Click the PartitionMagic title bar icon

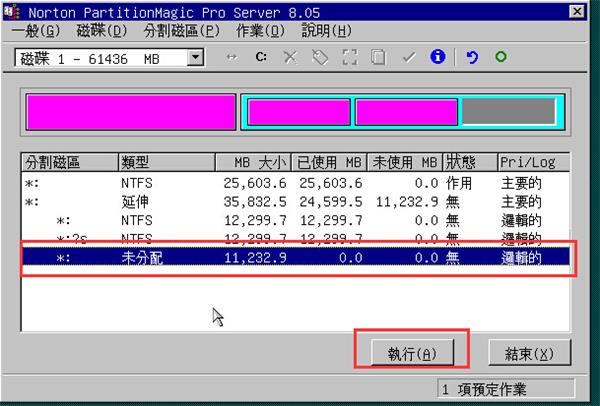pyautogui.click(x=11, y=12)
